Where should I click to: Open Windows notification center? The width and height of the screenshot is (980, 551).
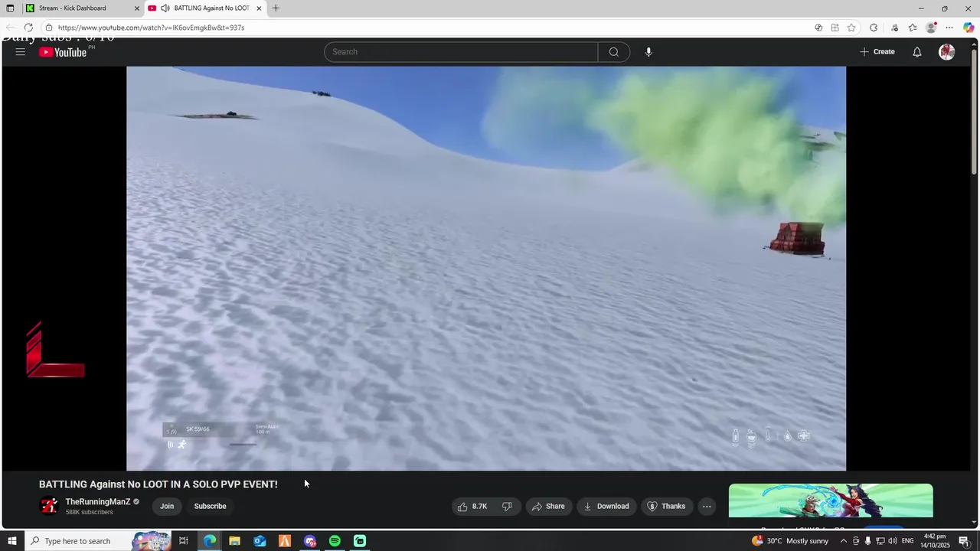pyautogui.click(x=964, y=541)
